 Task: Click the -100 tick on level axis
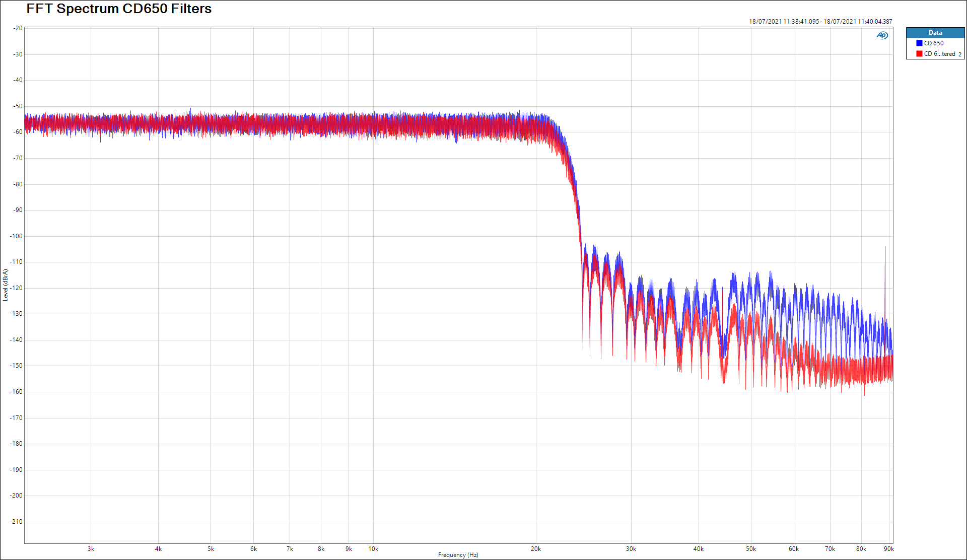[x=17, y=236]
